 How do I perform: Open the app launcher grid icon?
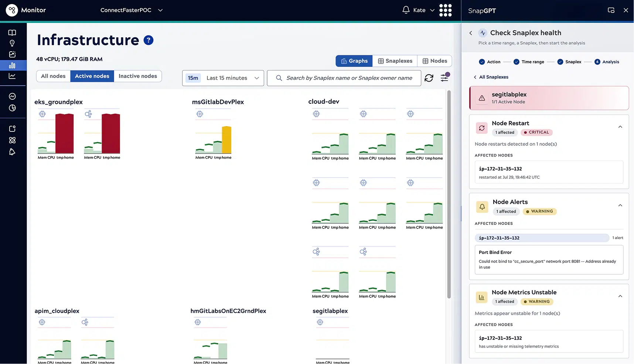pos(446,10)
